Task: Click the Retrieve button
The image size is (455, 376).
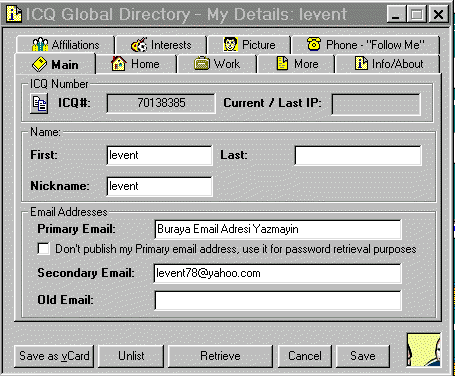Action: [x=220, y=356]
